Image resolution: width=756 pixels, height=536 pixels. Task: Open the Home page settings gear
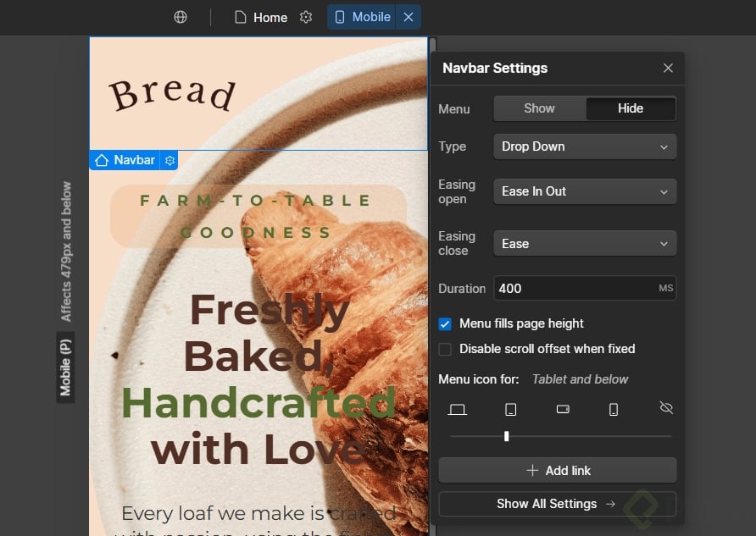(x=306, y=17)
